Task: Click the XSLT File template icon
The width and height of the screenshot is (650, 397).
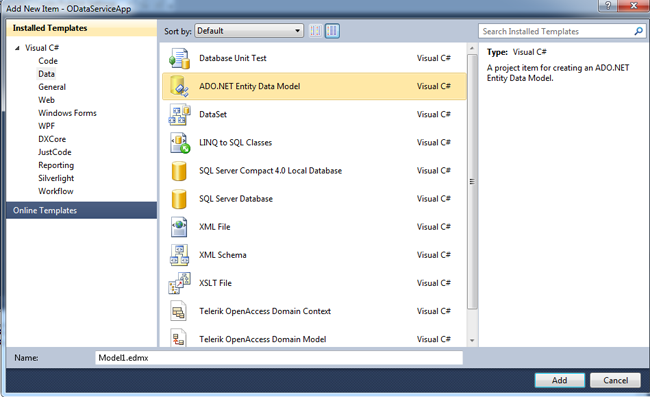Action: click(179, 283)
